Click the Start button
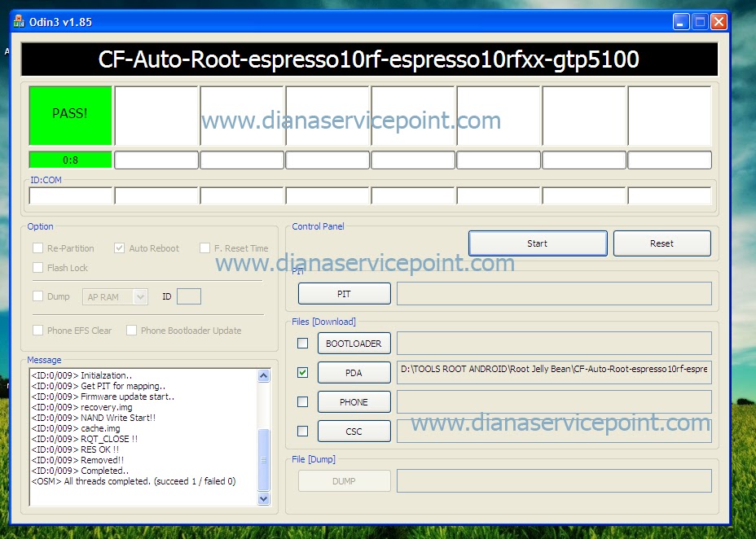 538,243
